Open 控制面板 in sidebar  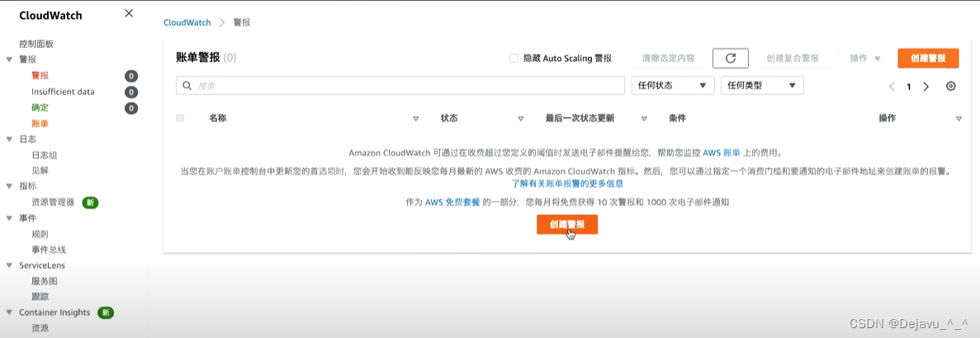point(36,44)
